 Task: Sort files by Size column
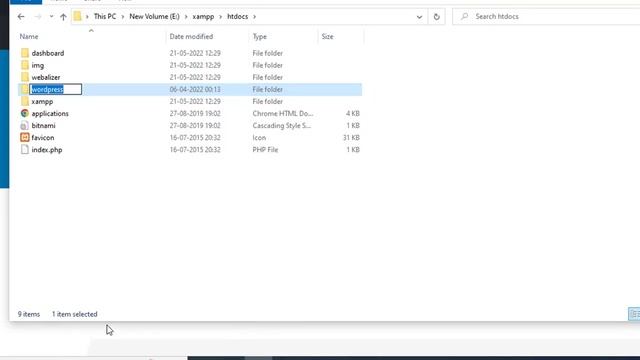[x=327, y=36]
